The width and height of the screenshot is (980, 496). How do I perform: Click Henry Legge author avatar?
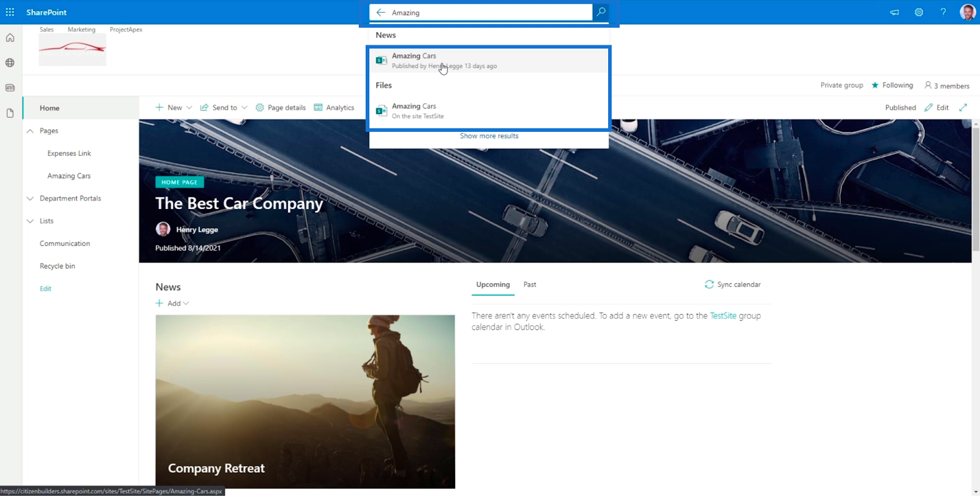point(163,229)
